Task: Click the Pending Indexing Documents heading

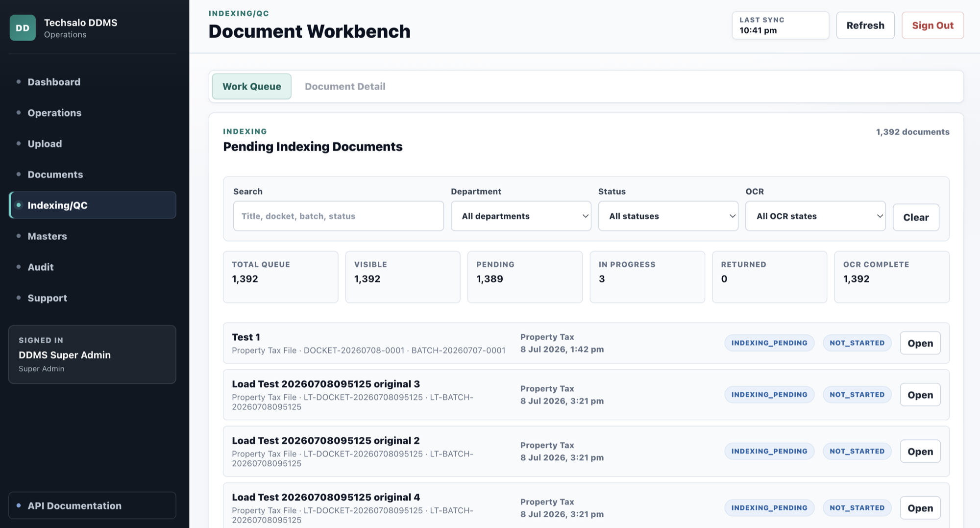Action: (313, 147)
